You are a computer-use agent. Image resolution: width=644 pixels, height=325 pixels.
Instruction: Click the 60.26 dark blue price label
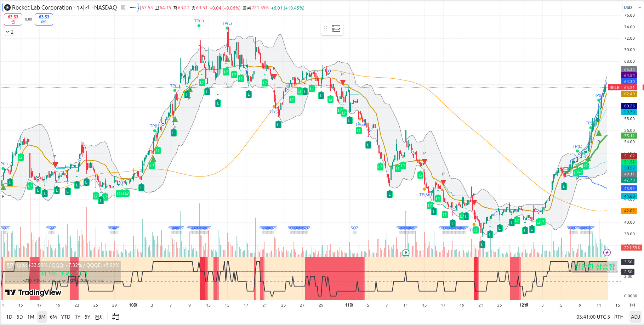(x=629, y=106)
